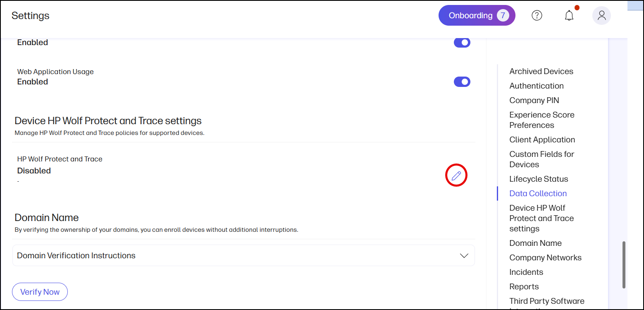Navigate to Authentication settings
644x310 pixels.
tap(536, 86)
